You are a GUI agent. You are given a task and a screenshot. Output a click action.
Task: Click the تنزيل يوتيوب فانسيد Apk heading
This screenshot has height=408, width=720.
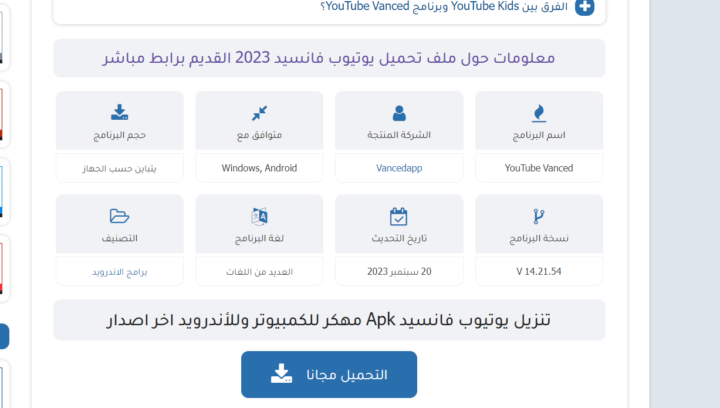coord(329,319)
